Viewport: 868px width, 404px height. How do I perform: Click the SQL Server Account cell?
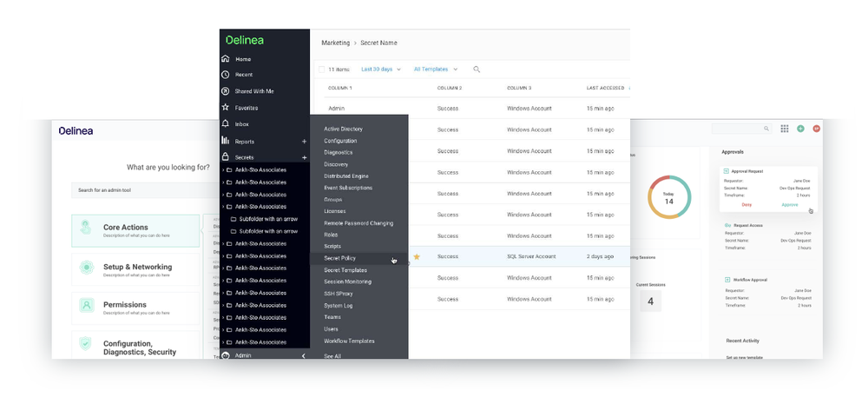[531, 256]
